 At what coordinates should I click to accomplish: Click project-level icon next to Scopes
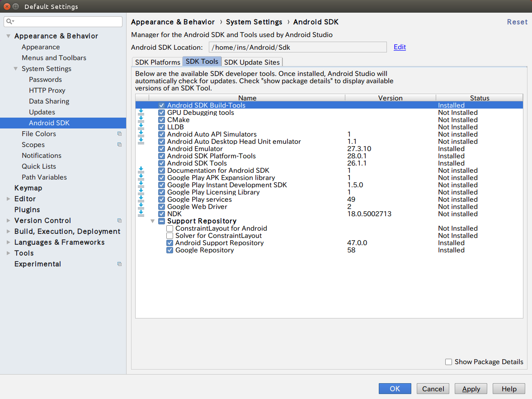tap(119, 145)
